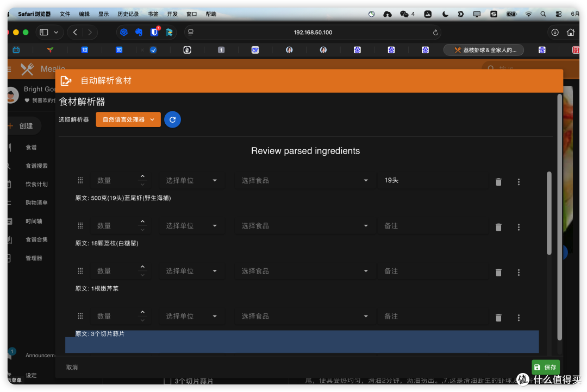
Task: Increase quantity in 蓝尾虾 row
Action: click(142, 176)
